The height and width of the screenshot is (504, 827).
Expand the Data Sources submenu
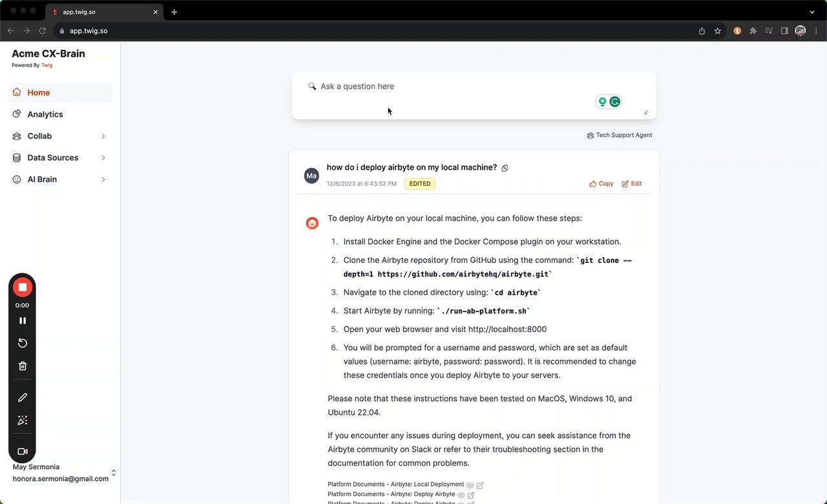point(103,158)
